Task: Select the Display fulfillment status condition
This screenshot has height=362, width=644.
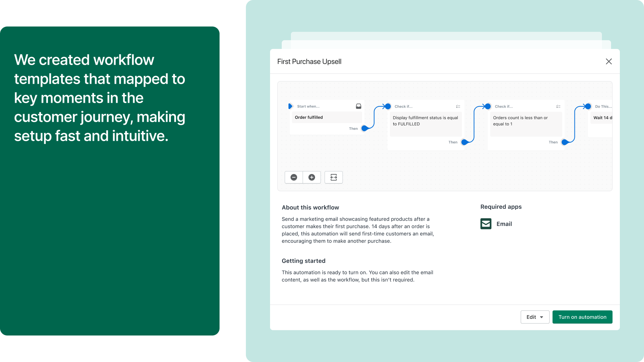Action: point(426,121)
